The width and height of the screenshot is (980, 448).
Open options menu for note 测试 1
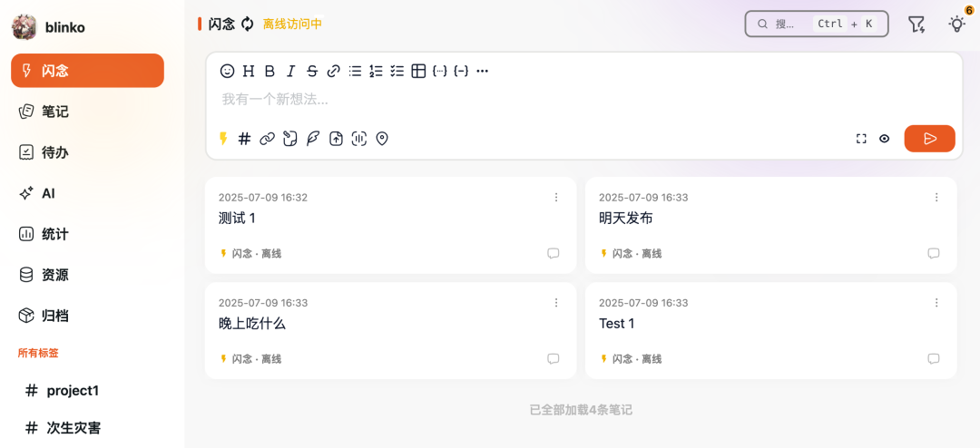point(556,198)
